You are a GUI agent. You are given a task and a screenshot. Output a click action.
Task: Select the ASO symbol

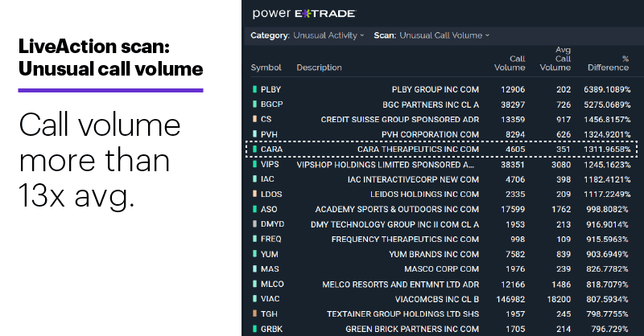269,209
